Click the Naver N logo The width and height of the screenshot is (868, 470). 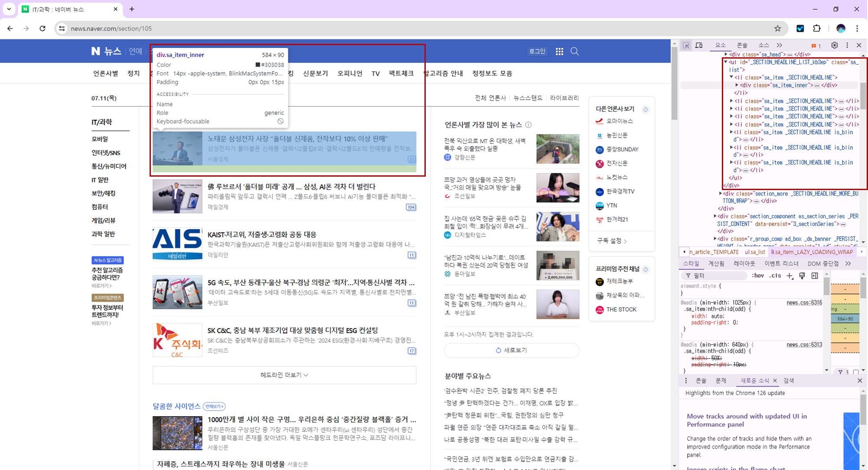(95, 51)
